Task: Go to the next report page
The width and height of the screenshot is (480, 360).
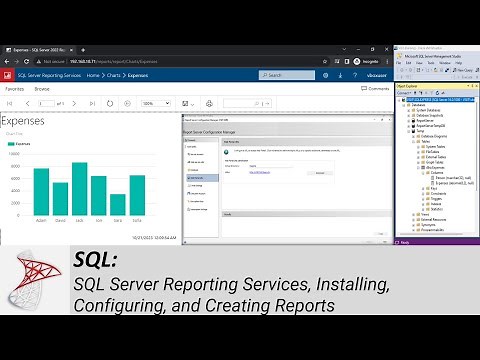Action: tap(74, 104)
